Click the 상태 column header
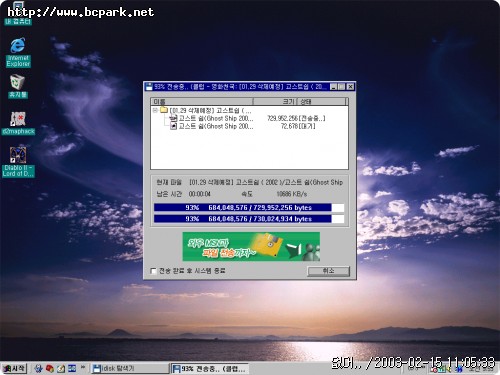This screenshot has width=500, height=375. pyautogui.click(x=321, y=101)
